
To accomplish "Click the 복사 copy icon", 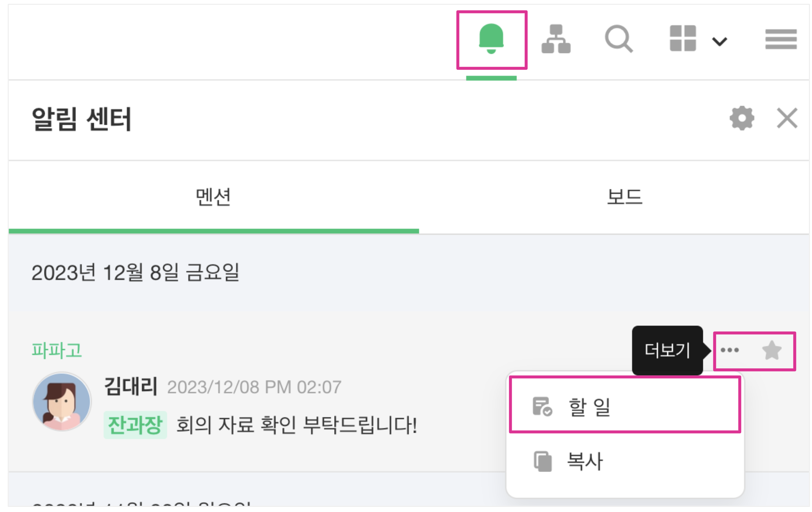I will click(543, 461).
